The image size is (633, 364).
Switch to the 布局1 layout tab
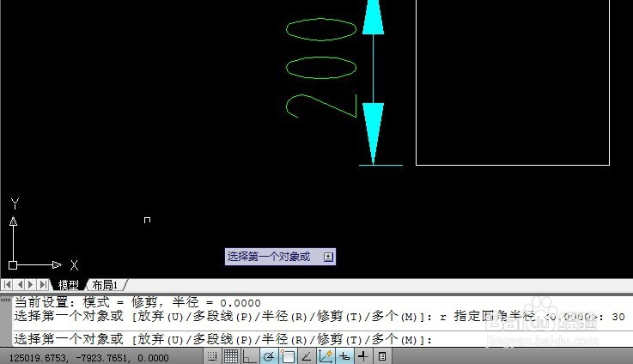click(105, 285)
